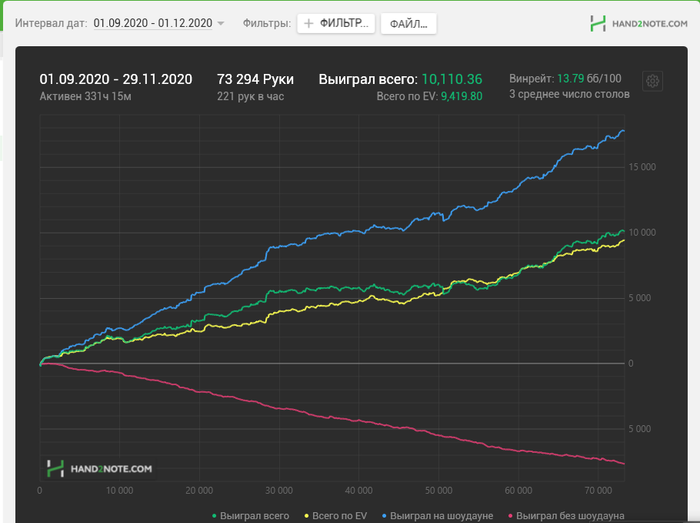Open the date interval 01.09.2020 - 01.12.2020 dropdown

[x=153, y=23]
